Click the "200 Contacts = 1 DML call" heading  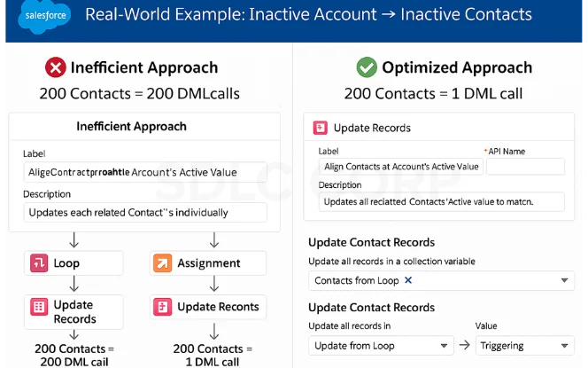pyautogui.click(x=433, y=93)
